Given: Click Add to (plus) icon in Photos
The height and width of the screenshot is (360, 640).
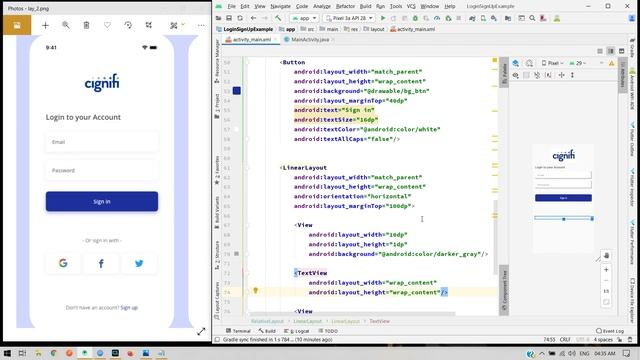Looking at the screenshot, I should coord(45,25).
